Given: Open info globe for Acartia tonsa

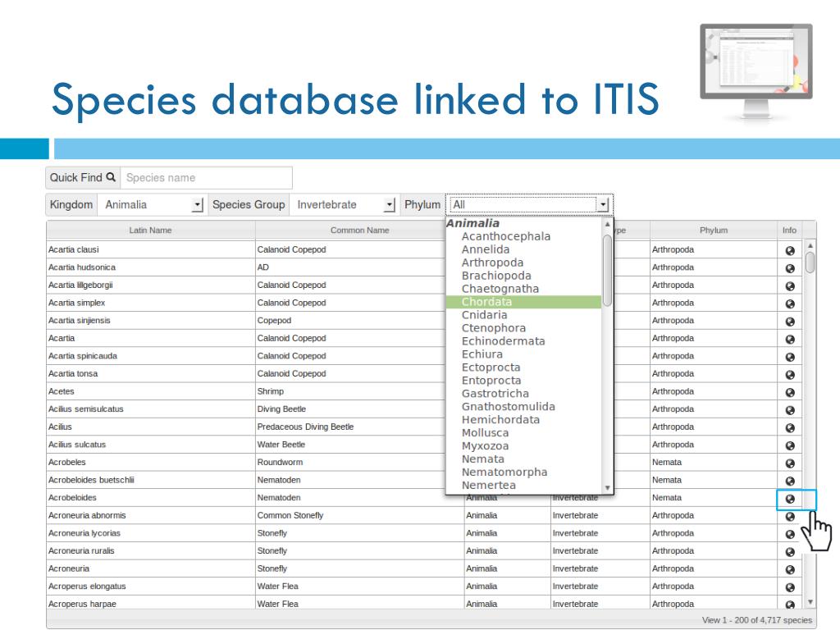Looking at the screenshot, I should [x=790, y=374].
